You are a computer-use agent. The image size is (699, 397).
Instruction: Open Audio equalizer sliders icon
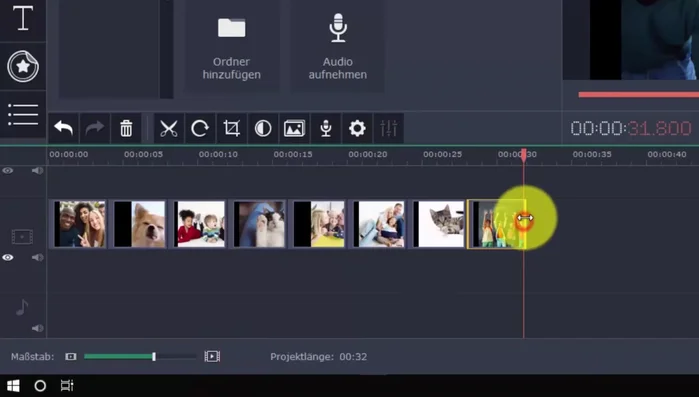point(388,128)
